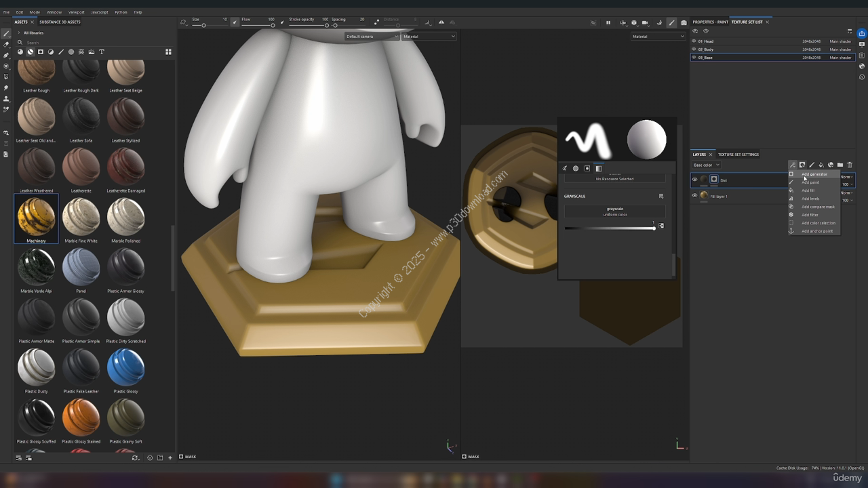Filter assets by brushes
This screenshot has width=868, height=488.
(x=61, y=52)
